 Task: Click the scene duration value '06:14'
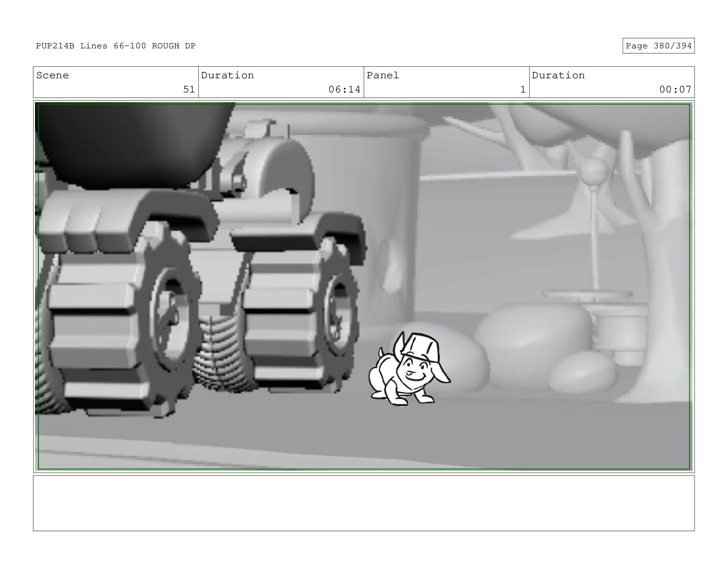tap(344, 89)
